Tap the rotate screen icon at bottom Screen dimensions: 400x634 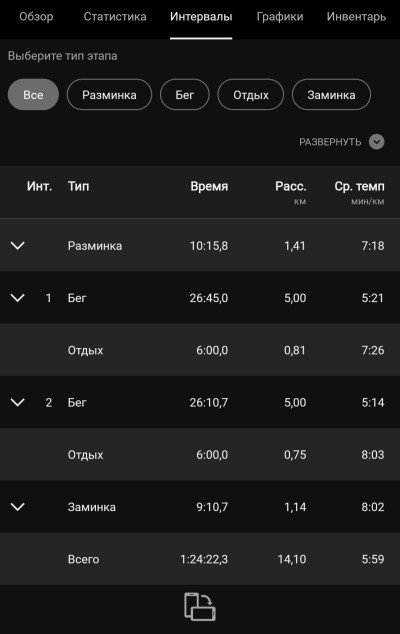point(200,607)
